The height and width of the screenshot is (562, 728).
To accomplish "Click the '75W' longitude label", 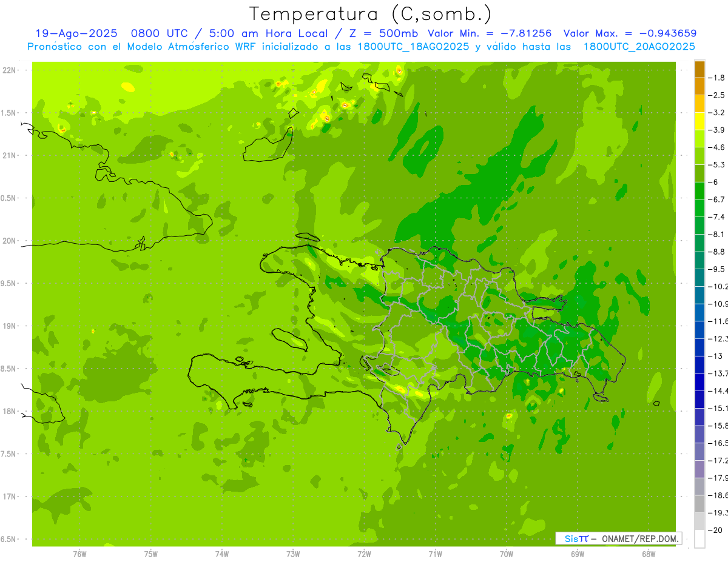I will point(151,554).
